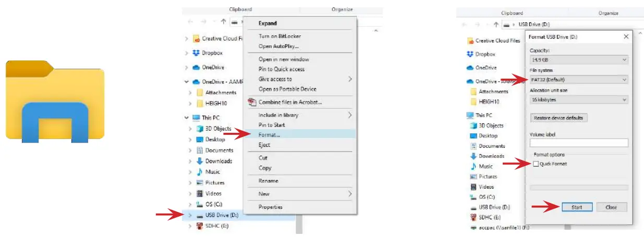Image resolution: width=644 pixels, height=237 pixels.
Task: Click This PC monitor icon in context-menu screenshot
Action: tap(196, 118)
